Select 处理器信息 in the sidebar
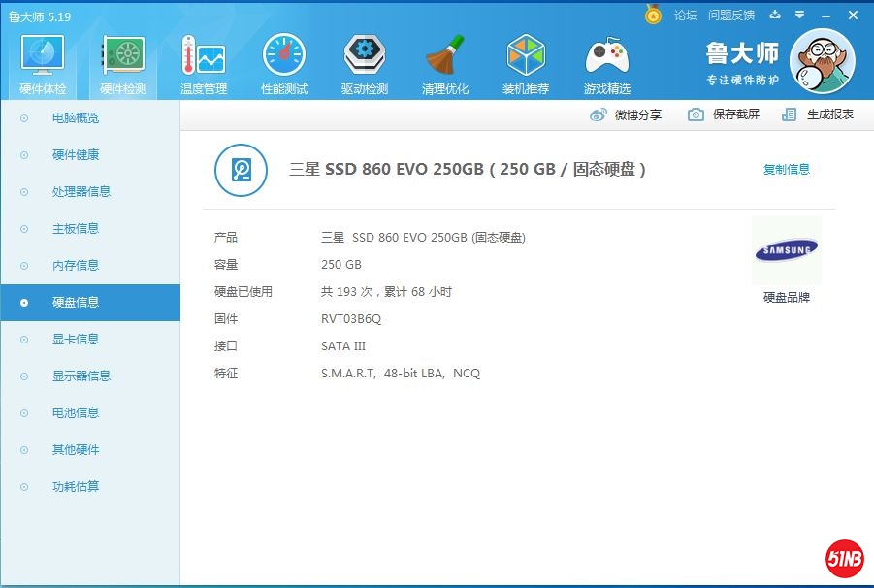This screenshot has height=588, width=874. 81,192
